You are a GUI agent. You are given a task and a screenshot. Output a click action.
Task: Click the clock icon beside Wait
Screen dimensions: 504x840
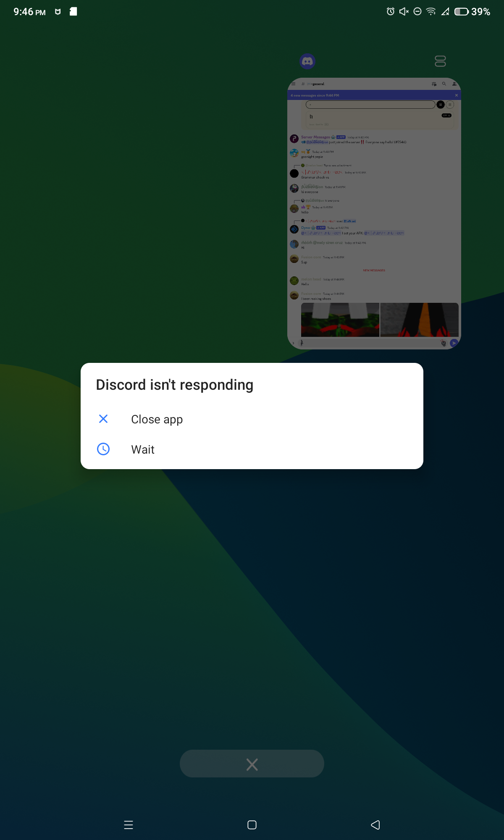(x=103, y=449)
